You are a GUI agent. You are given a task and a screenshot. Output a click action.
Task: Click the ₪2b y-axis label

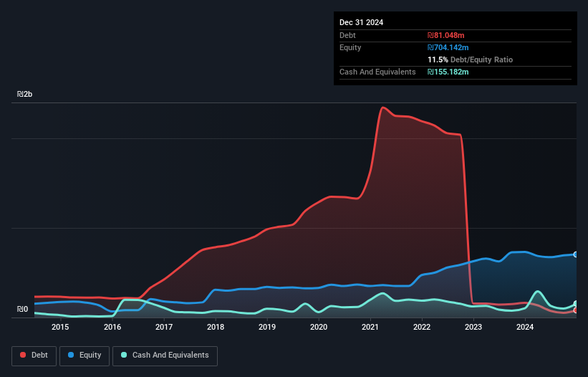pyautogui.click(x=25, y=94)
